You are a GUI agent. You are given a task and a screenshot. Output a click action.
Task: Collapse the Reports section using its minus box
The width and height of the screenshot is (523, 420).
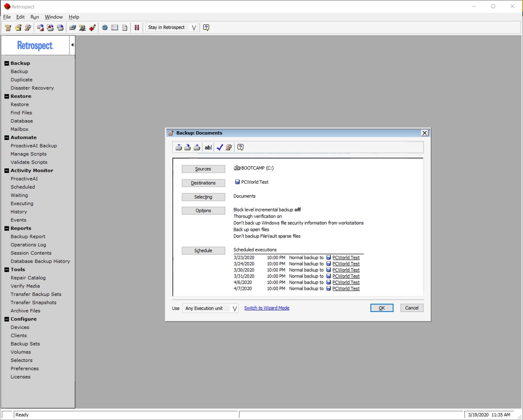tap(7, 228)
